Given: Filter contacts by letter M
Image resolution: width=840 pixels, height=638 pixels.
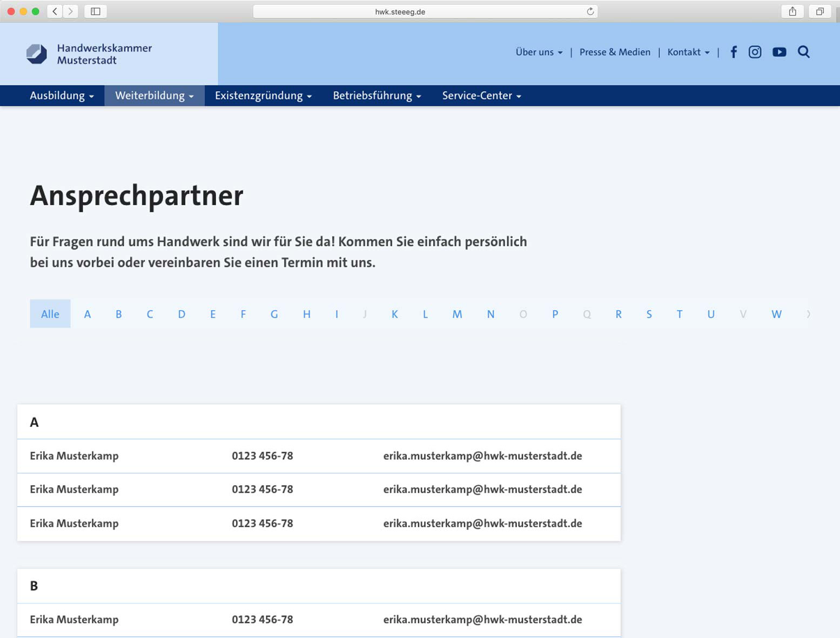Looking at the screenshot, I should tap(457, 314).
